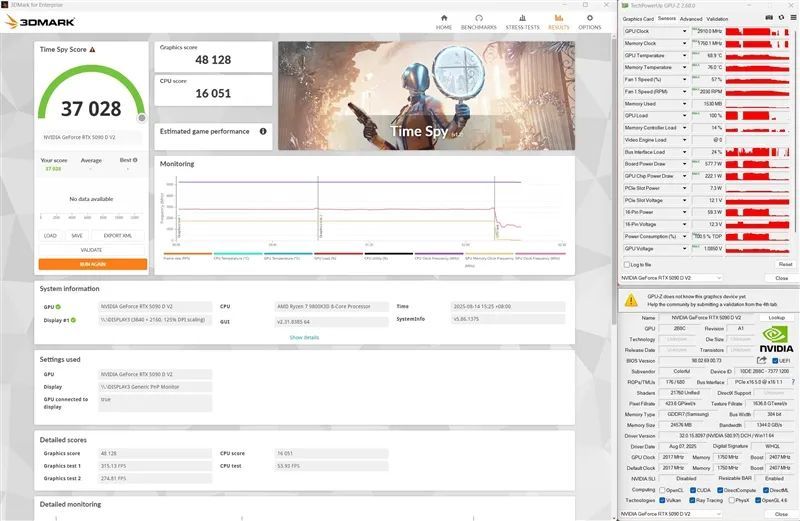Click the Reset button in the GPU-Z Sensors window
Image resolution: width=800 pixels, height=521 pixels.
pos(785,264)
